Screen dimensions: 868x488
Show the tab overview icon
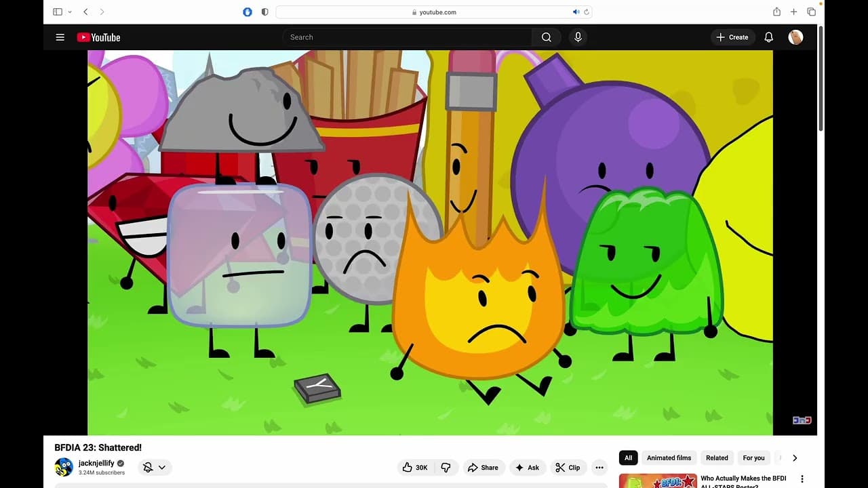coord(811,12)
